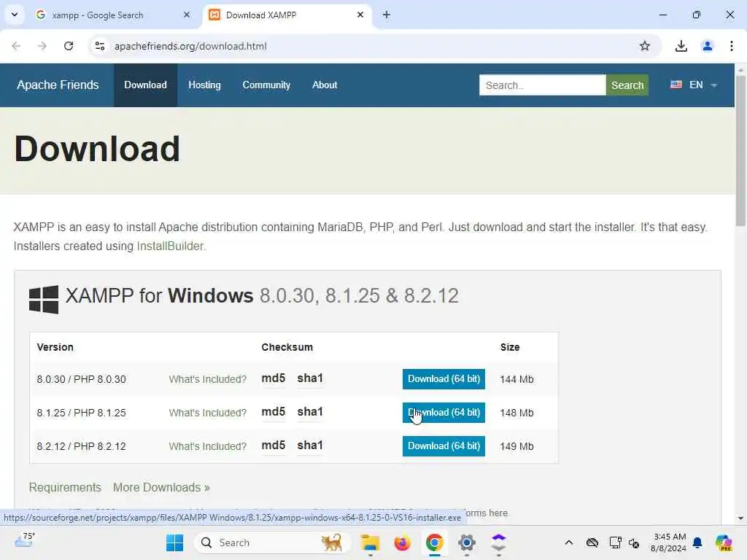Open Settings gear in taskbar
This screenshot has width=747, height=560.
tap(467, 542)
